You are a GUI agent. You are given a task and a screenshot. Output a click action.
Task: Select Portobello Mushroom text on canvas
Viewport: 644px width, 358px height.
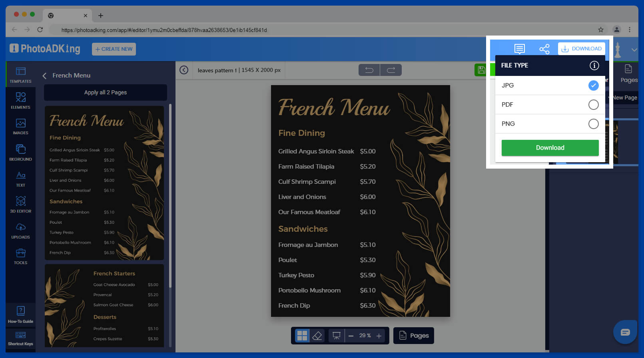click(309, 290)
